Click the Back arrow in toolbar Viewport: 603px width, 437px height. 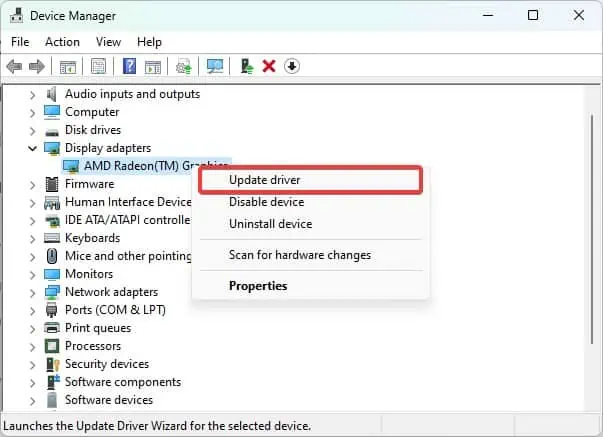pyautogui.click(x=14, y=67)
